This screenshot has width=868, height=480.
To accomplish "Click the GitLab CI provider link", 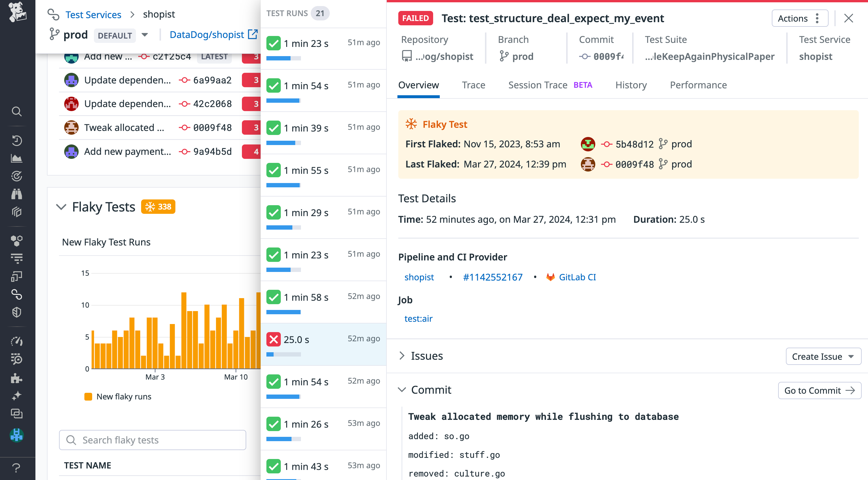I will [577, 277].
